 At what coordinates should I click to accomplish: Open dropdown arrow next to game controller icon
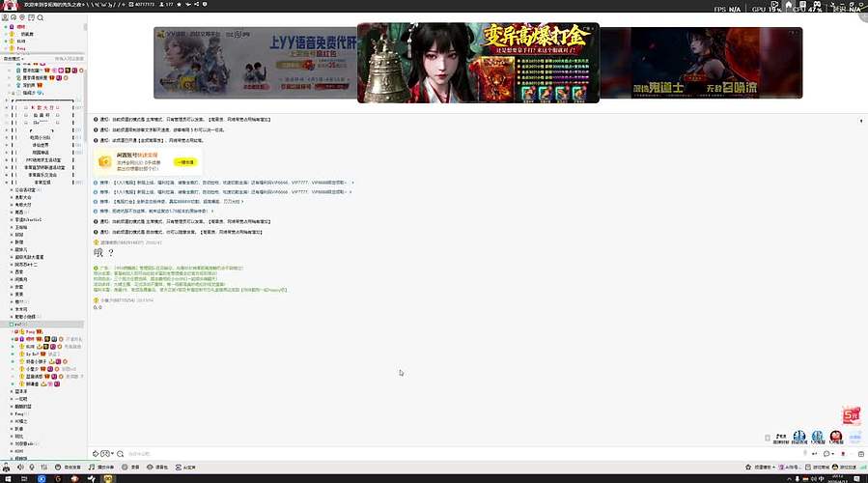pyautogui.click(x=112, y=454)
